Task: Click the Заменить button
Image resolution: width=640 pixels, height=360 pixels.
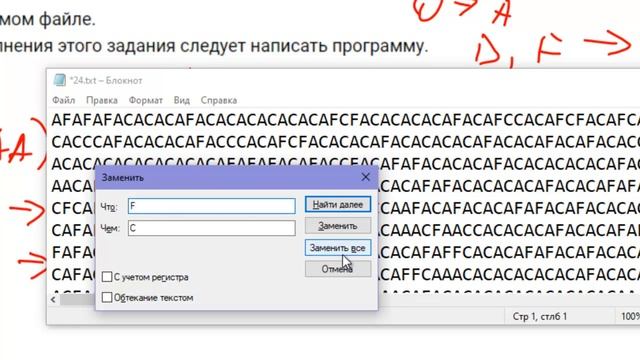Action: tap(338, 226)
